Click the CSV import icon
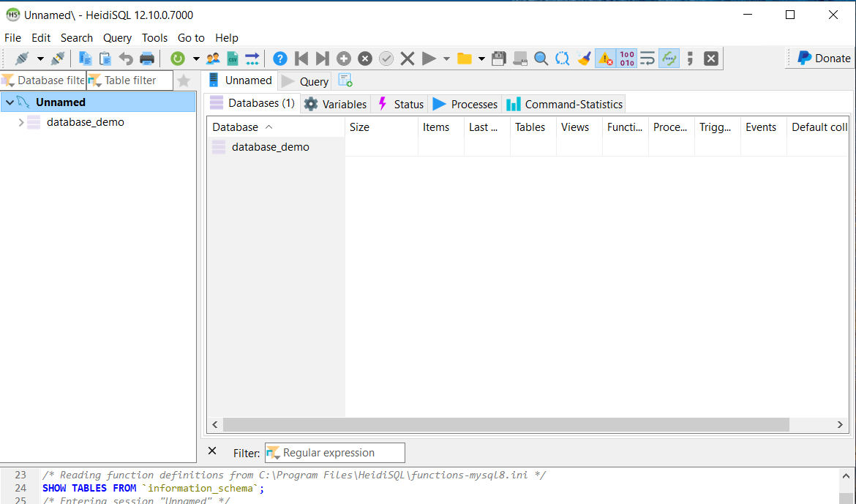 [x=232, y=59]
